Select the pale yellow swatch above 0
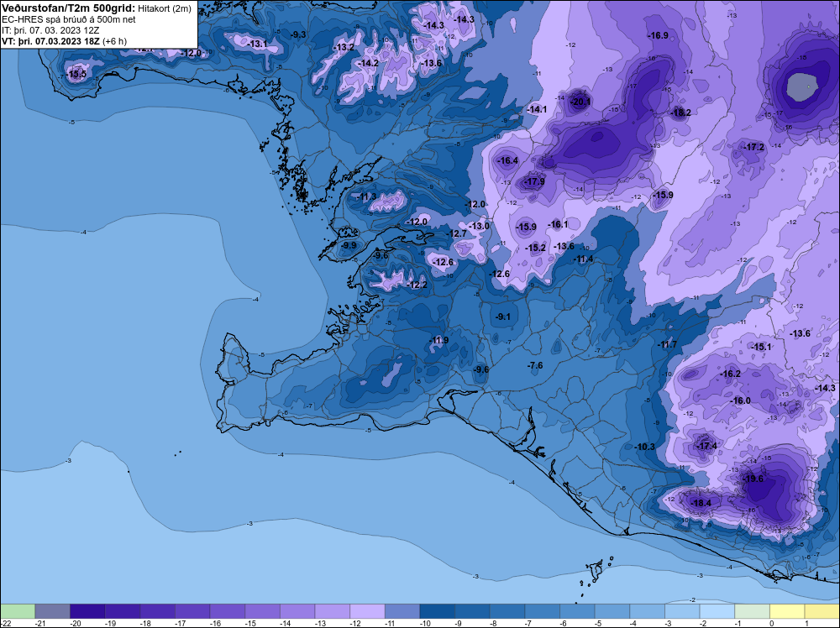Viewport: 840px width, 628px height. tap(787, 611)
